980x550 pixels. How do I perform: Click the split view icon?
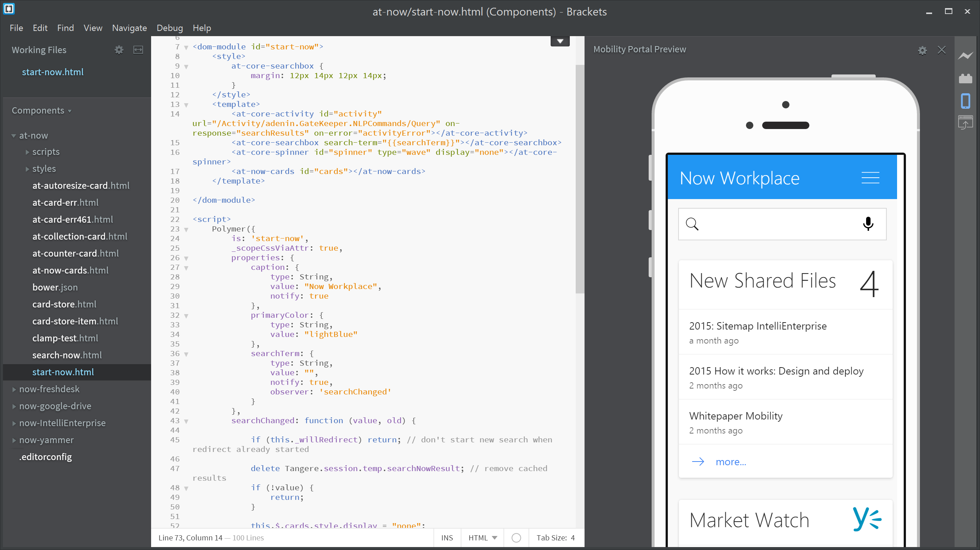(138, 50)
